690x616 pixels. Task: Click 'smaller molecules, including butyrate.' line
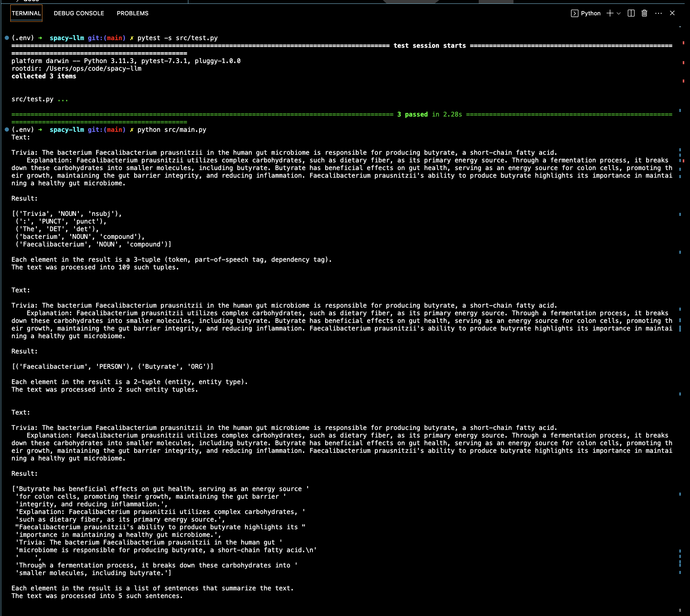(x=93, y=573)
